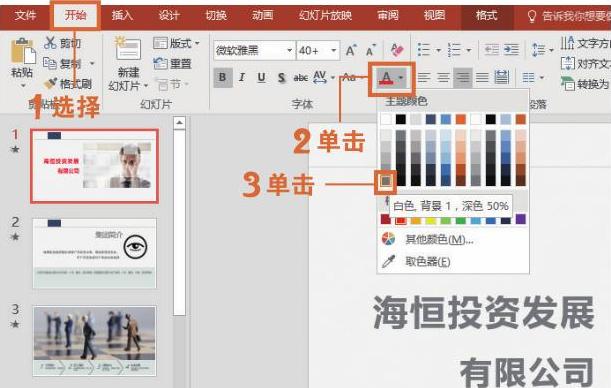Click the align right icon

pos(463,78)
